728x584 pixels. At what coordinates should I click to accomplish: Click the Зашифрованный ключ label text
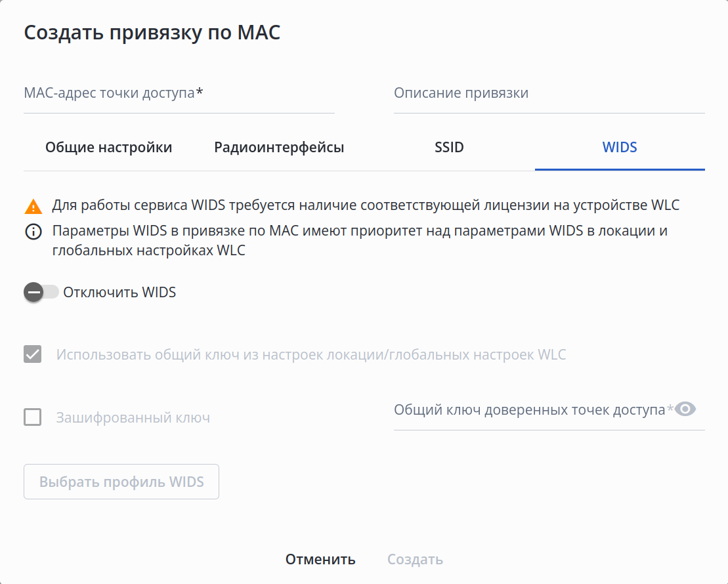point(133,417)
